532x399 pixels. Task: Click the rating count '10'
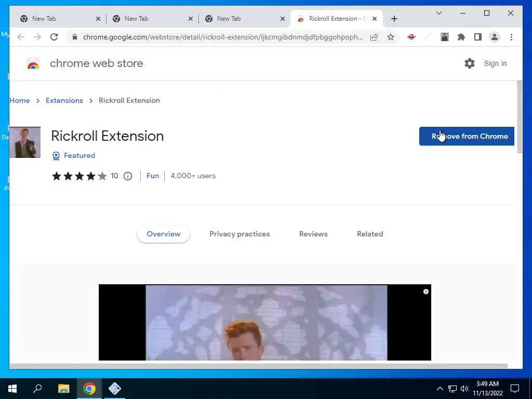click(114, 176)
